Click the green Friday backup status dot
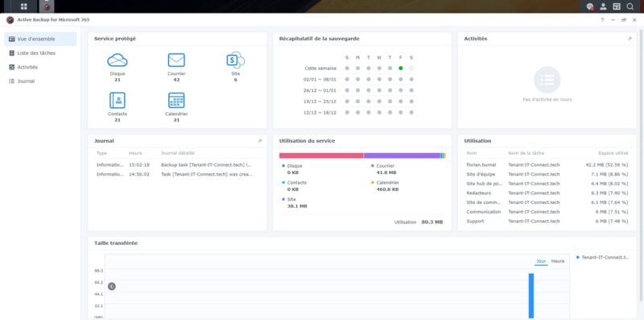Image resolution: width=644 pixels, height=320 pixels. (400, 69)
